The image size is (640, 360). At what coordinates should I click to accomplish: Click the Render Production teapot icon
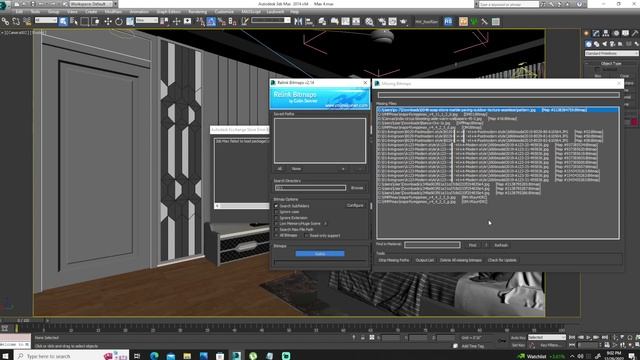point(404,22)
